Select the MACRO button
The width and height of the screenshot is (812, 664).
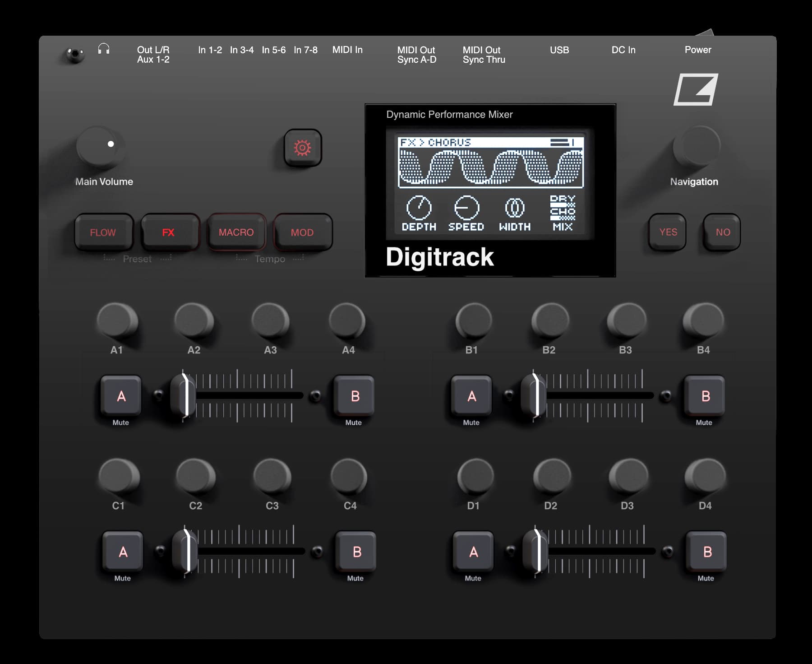(236, 232)
